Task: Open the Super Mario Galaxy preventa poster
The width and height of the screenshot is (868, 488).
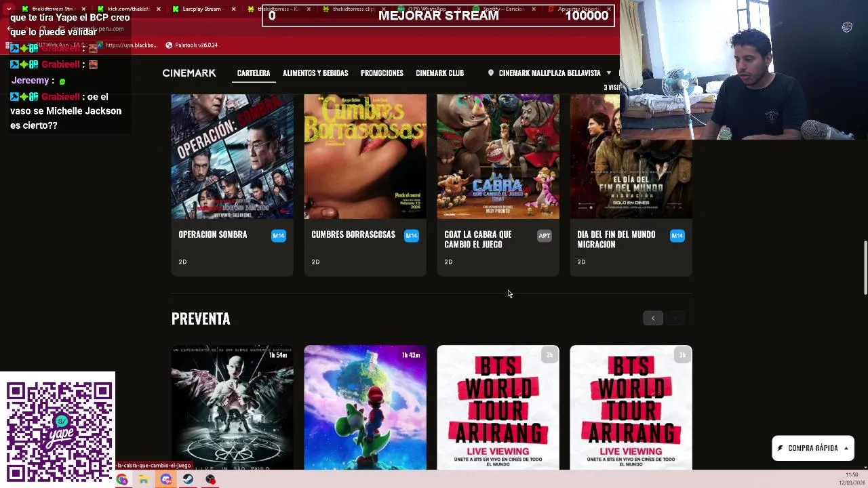Action: [366, 407]
